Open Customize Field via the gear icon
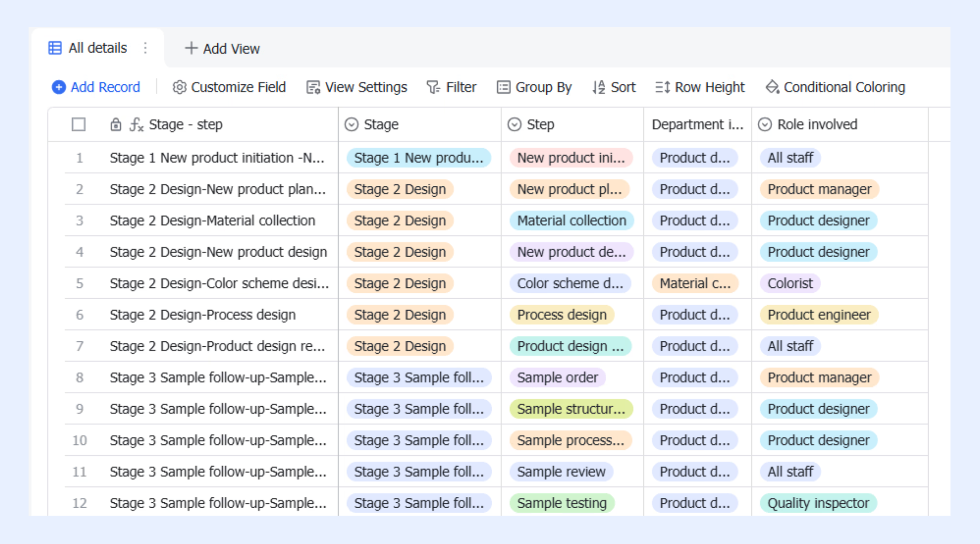The width and height of the screenshot is (980, 544). pos(180,87)
